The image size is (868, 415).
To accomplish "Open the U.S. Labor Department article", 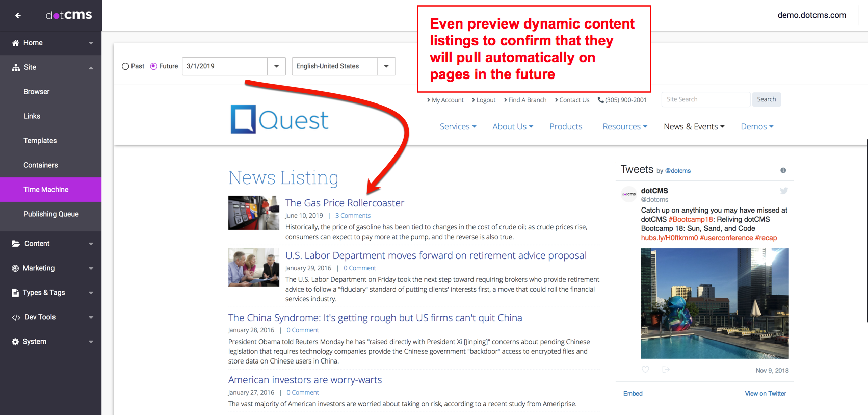I will coord(436,255).
